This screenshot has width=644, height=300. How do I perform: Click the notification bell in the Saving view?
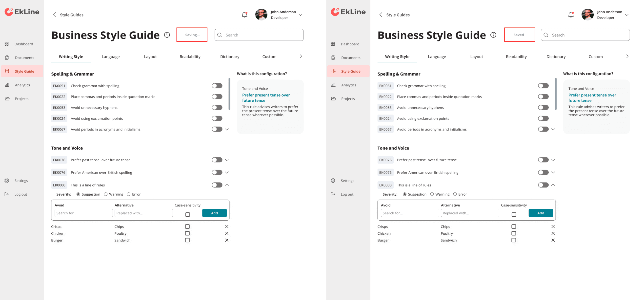[x=244, y=15]
